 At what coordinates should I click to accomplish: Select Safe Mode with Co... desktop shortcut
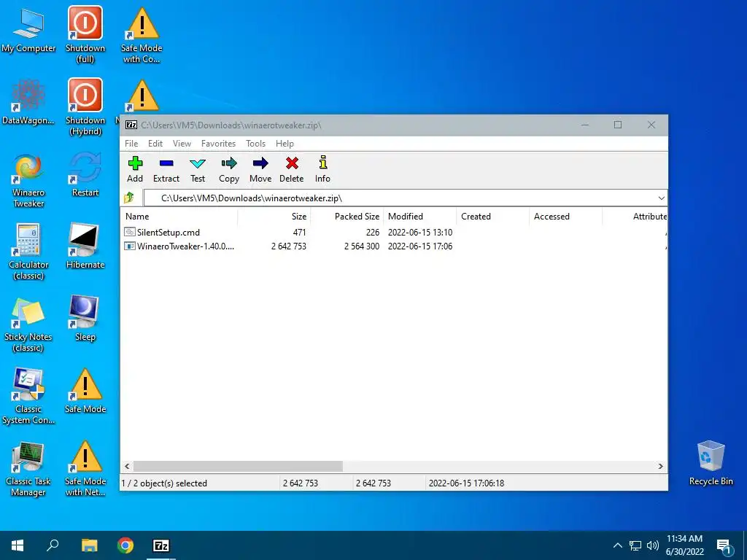[142, 34]
